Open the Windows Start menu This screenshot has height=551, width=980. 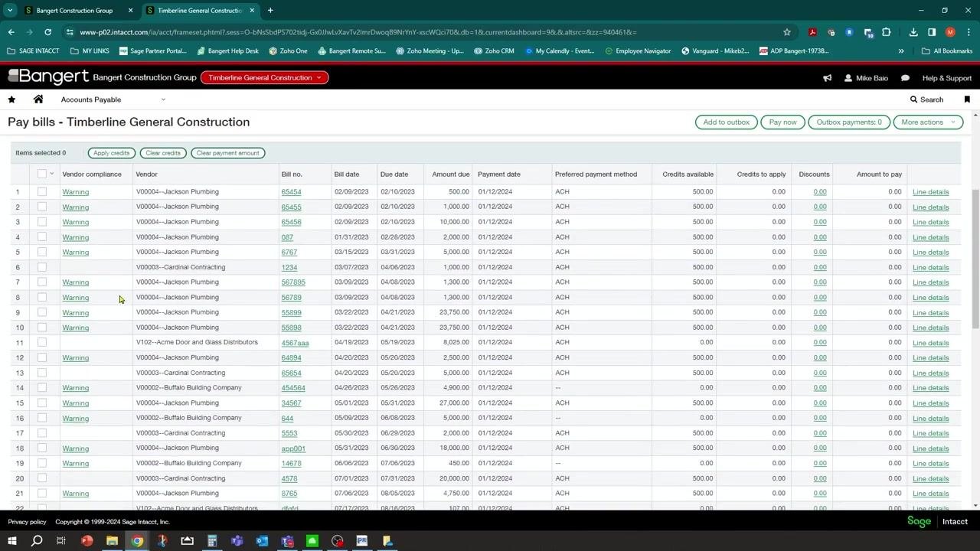tap(11, 541)
